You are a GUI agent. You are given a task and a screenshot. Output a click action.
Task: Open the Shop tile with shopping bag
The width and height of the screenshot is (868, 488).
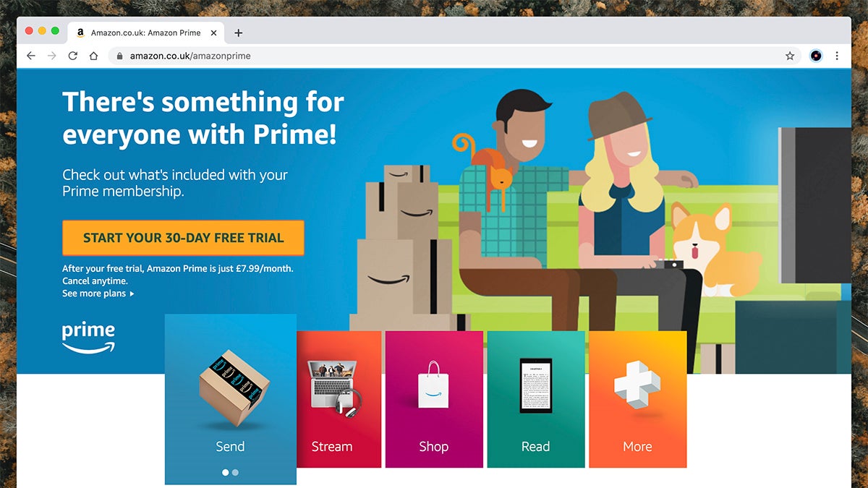pos(434,399)
